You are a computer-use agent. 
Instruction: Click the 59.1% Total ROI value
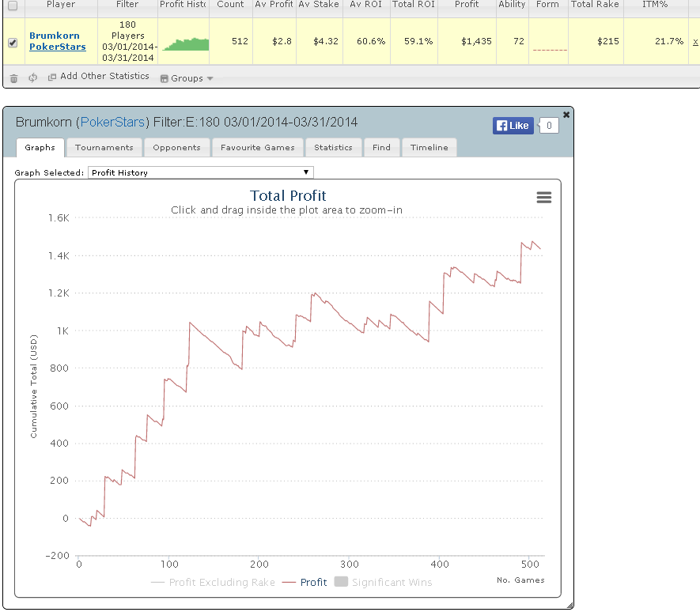click(x=418, y=42)
